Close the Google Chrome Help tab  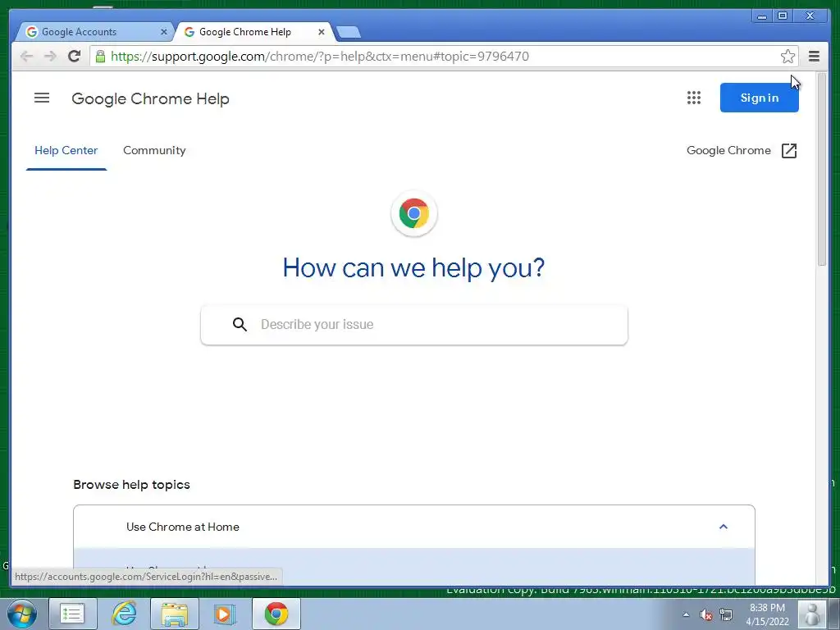322,32
